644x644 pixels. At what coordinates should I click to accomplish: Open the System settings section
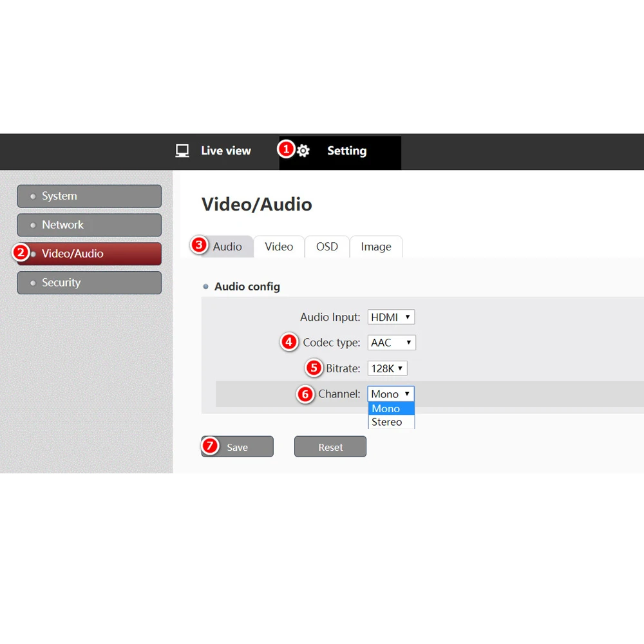tap(89, 196)
